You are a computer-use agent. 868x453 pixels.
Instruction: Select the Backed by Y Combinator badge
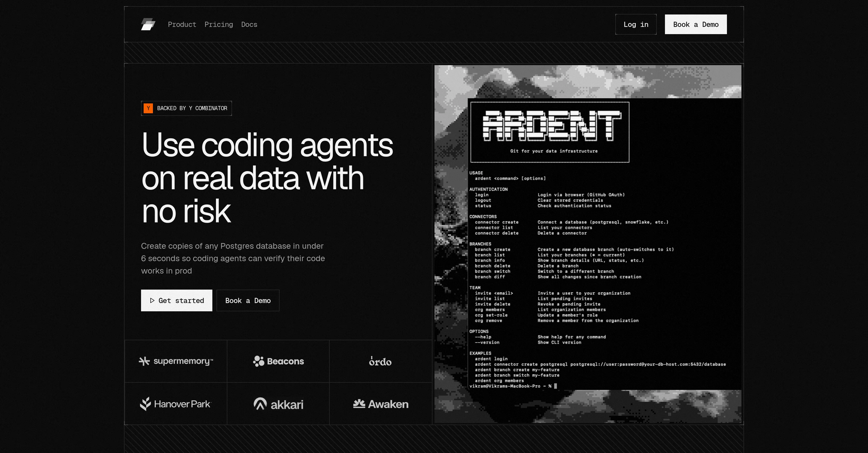click(x=186, y=108)
